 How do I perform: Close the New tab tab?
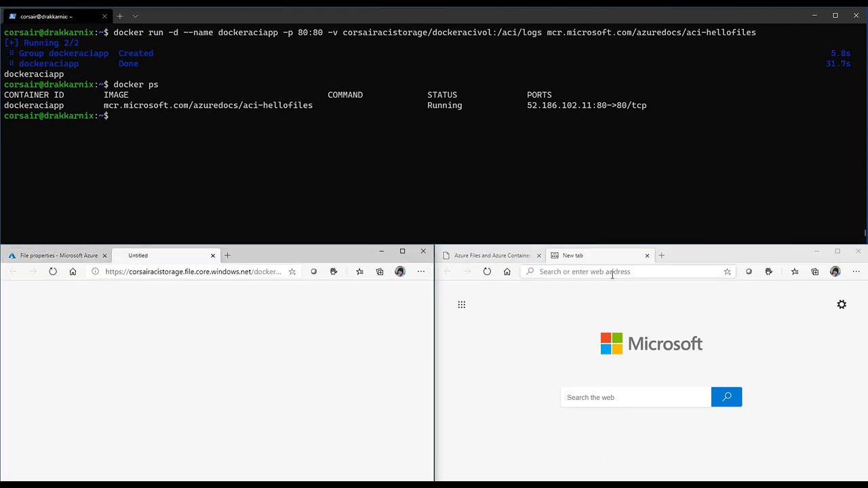[x=647, y=256]
